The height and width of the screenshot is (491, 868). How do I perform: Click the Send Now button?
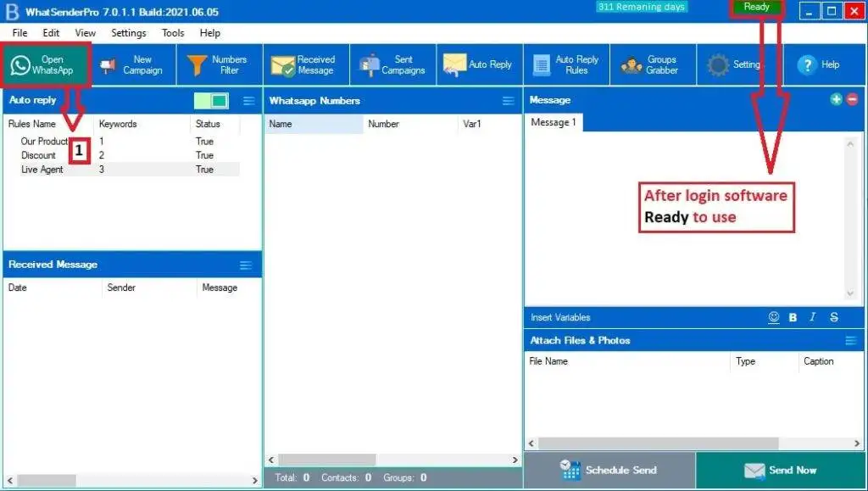point(780,470)
